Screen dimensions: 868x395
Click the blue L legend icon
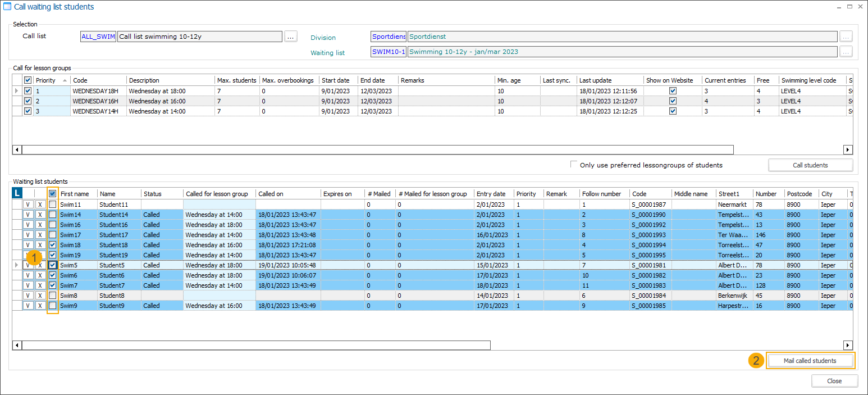coord(17,194)
